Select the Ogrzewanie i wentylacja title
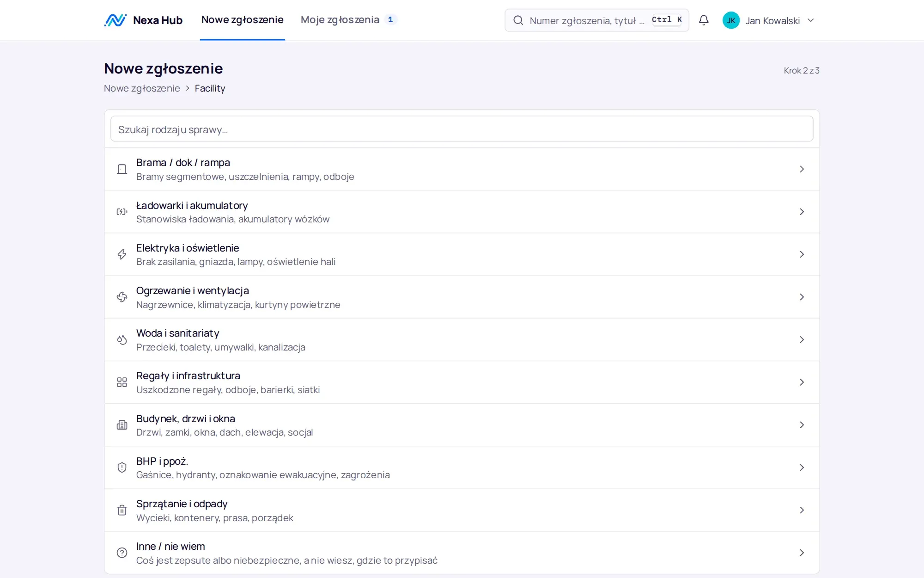The height and width of the screenshot is (578, 924). tap(193, 290)
